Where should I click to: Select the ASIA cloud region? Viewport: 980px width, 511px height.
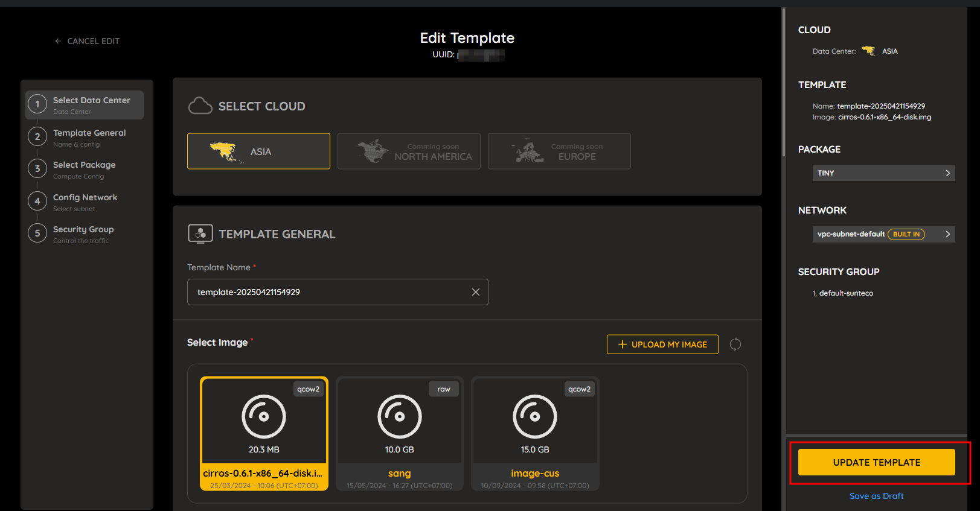[x=258, y=151]
